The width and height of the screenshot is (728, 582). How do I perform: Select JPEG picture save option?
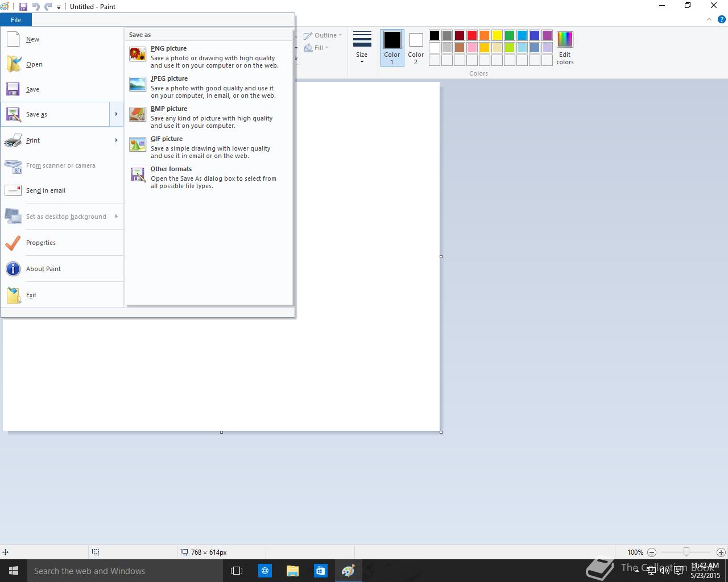coord(209,87)
